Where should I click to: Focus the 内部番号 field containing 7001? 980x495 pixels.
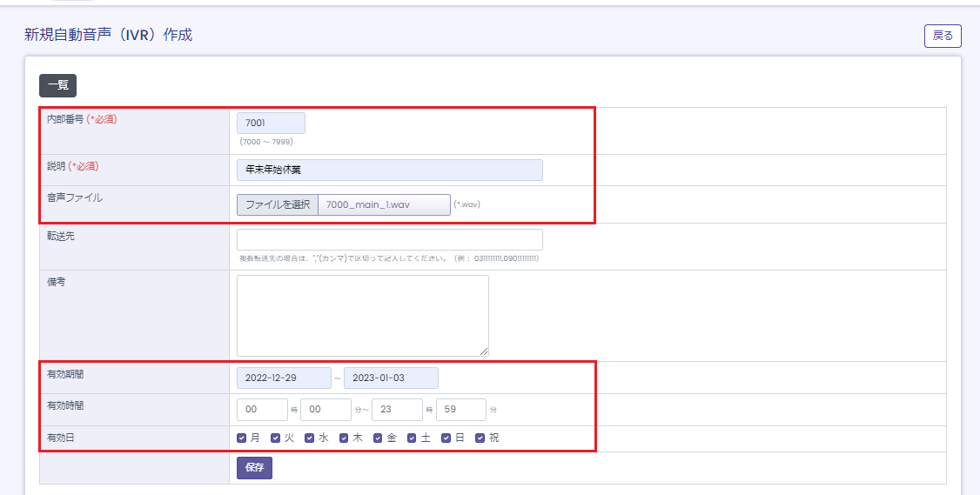coord(271,124)
